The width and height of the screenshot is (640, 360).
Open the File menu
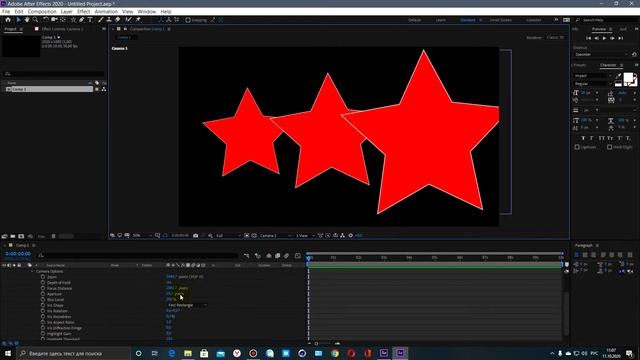point(6,11)
